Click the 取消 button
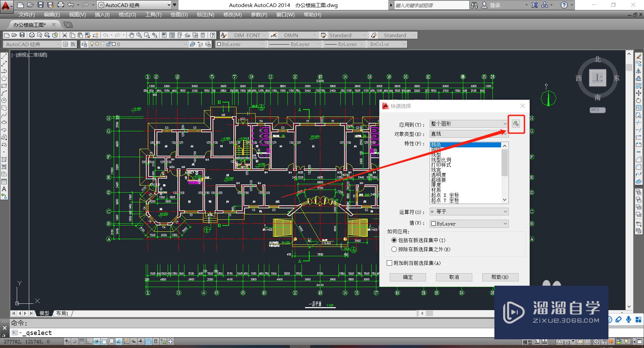 coord(454,277)
